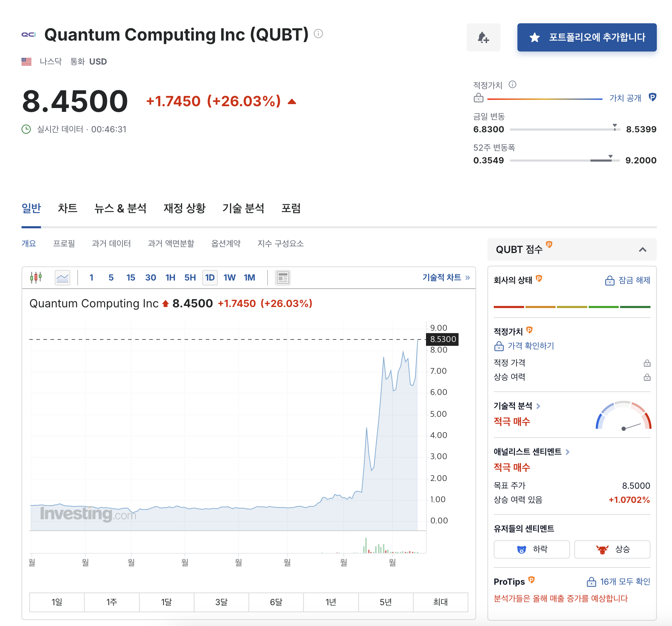This screenshot has width=672, height=626.
Task: Click the real-time clock icon
Action: click(x=26, y=129)
